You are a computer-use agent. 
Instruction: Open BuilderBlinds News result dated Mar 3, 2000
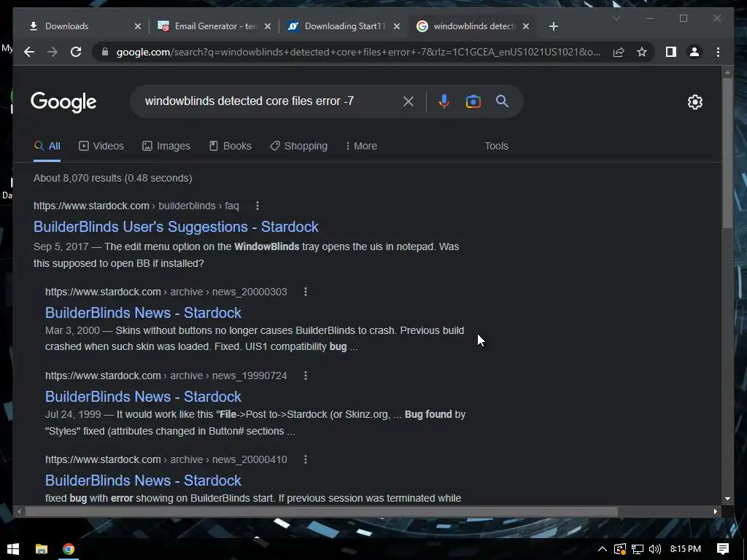[x=143, y=313]
